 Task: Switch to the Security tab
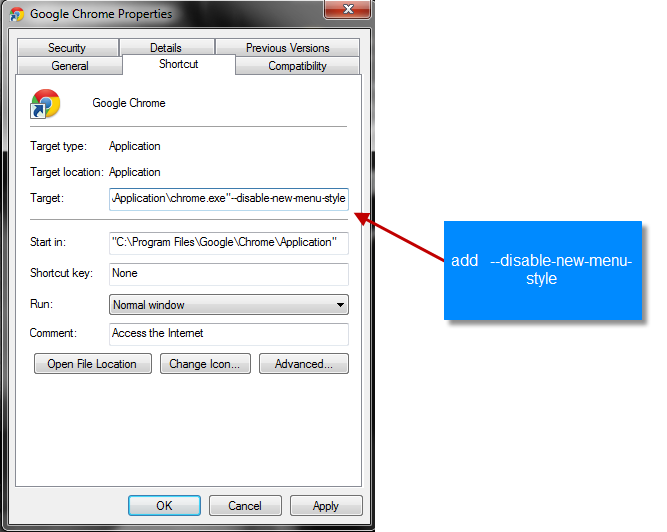(67, 48)
